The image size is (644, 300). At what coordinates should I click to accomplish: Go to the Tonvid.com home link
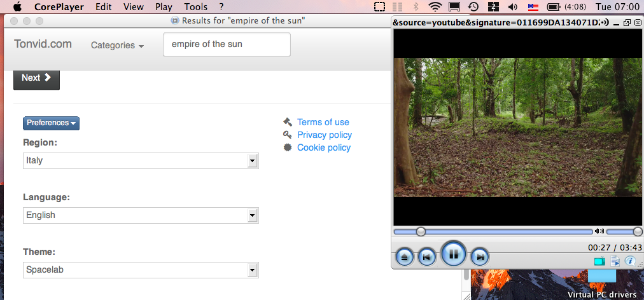click(43, 44)
